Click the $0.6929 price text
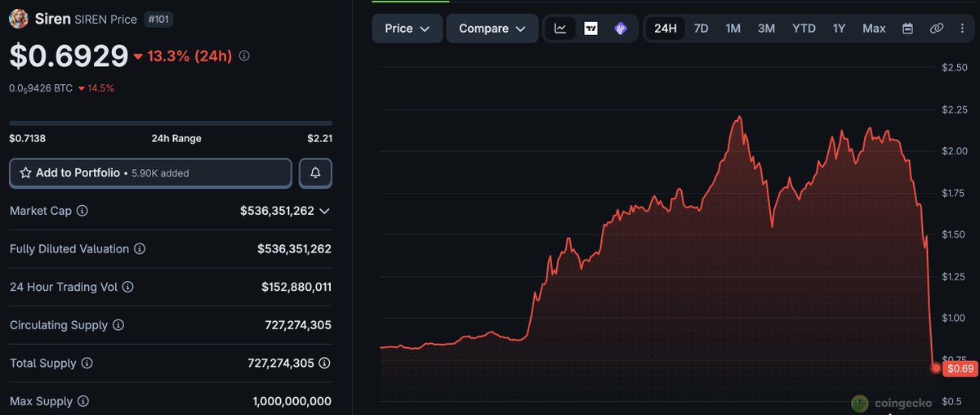Viewport: 980px width, 415px height. (x=69, y=56)
